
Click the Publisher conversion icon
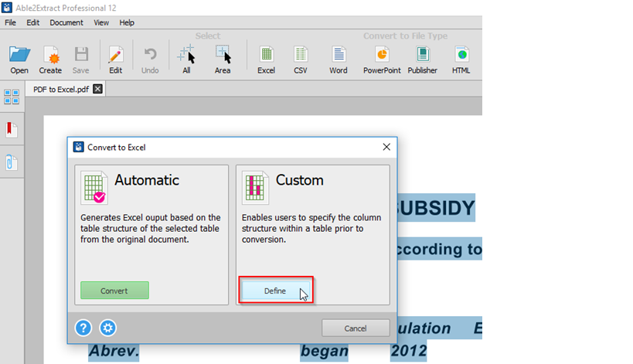(x=423, y=54)
